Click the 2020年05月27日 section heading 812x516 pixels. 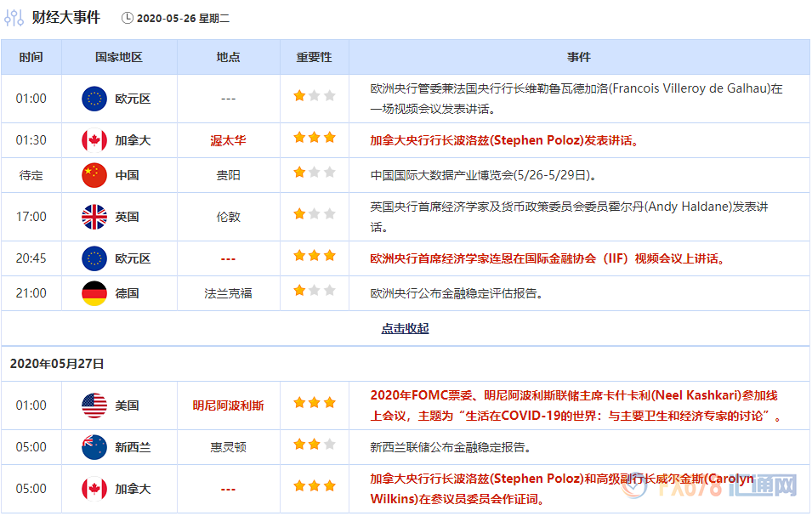point(57,364)
